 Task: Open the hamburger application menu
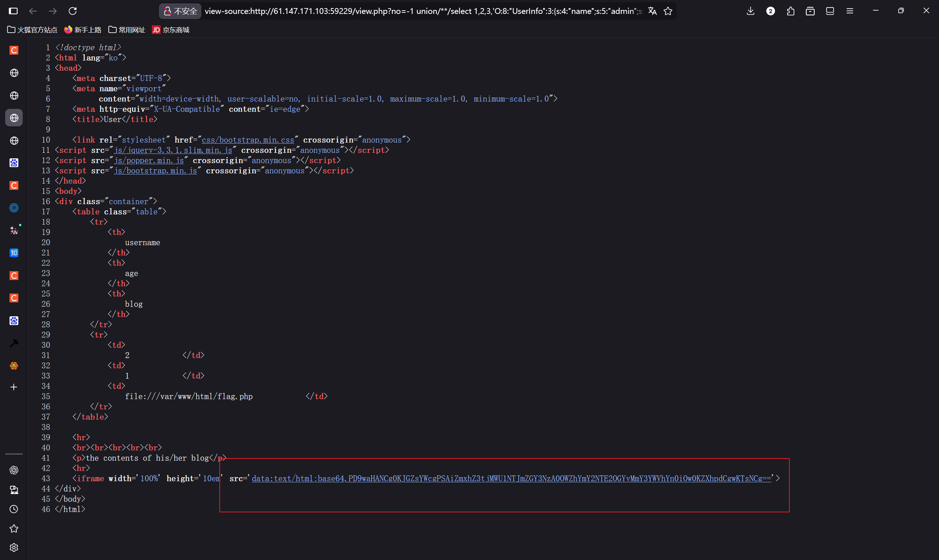click(850, 11)
